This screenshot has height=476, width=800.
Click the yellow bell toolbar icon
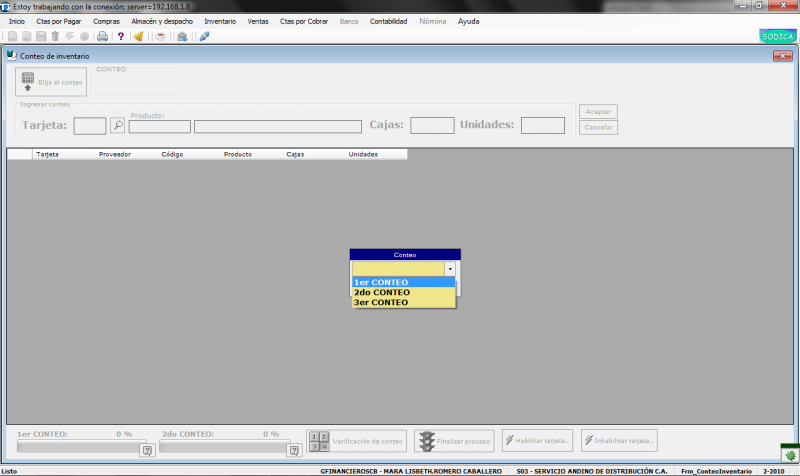pos(138,36)
